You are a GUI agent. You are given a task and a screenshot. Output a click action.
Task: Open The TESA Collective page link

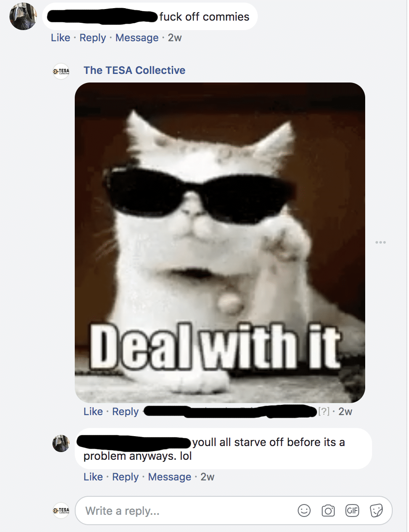click(134, 70)
